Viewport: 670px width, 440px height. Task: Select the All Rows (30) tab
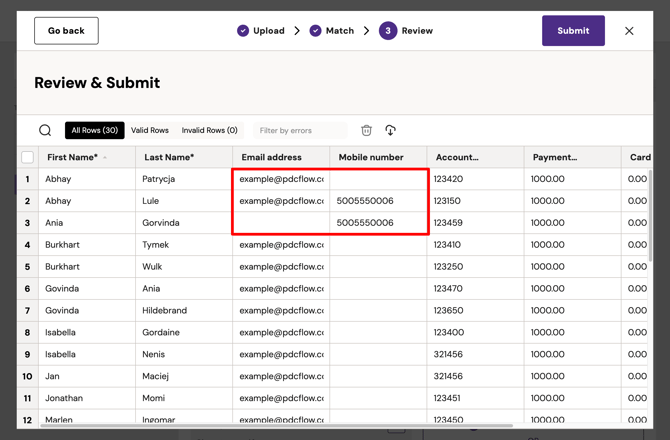pyautogui.click(x=94, y=131)
